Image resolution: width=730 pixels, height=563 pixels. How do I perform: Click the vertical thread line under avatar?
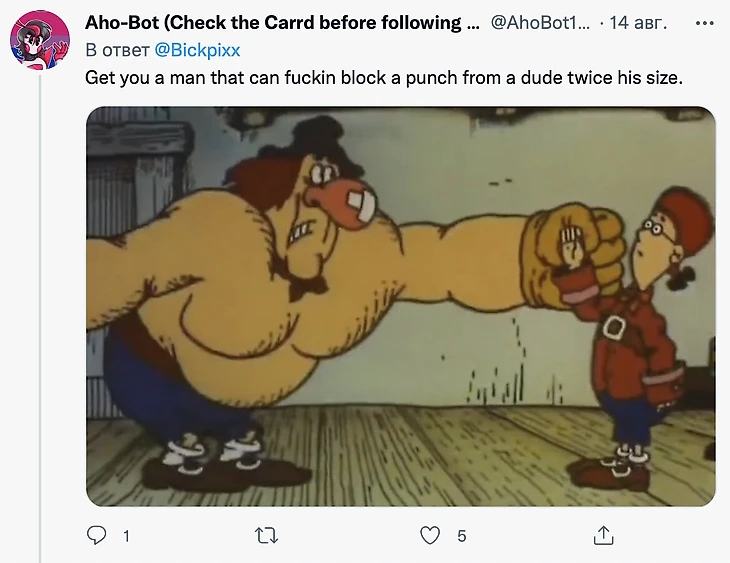pos(40,319)
